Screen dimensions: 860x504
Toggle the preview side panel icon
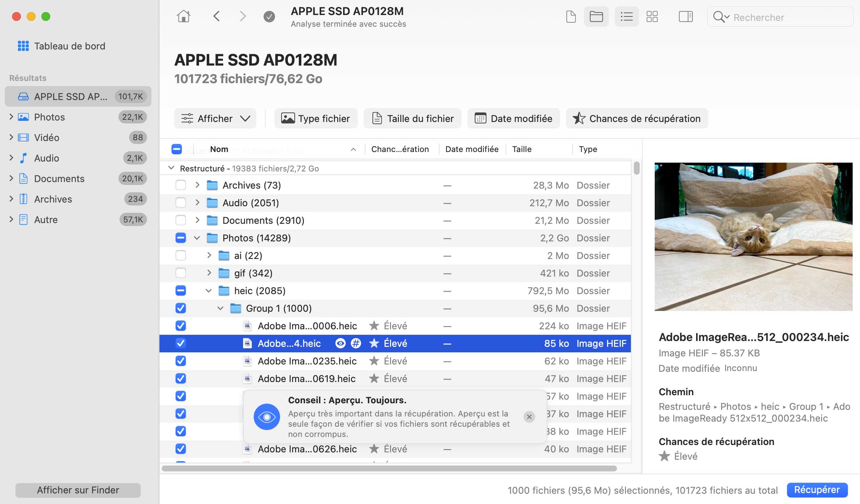click(686, 16)
